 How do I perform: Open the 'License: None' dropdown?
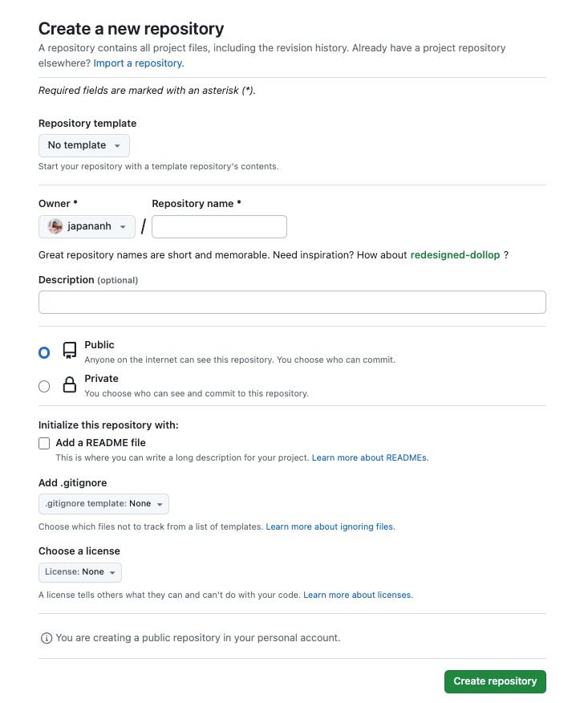point(79,572)
